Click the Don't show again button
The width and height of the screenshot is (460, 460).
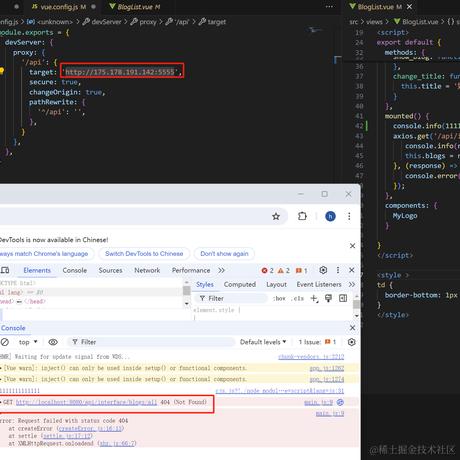pyautogui.click(x=224, y=254)
